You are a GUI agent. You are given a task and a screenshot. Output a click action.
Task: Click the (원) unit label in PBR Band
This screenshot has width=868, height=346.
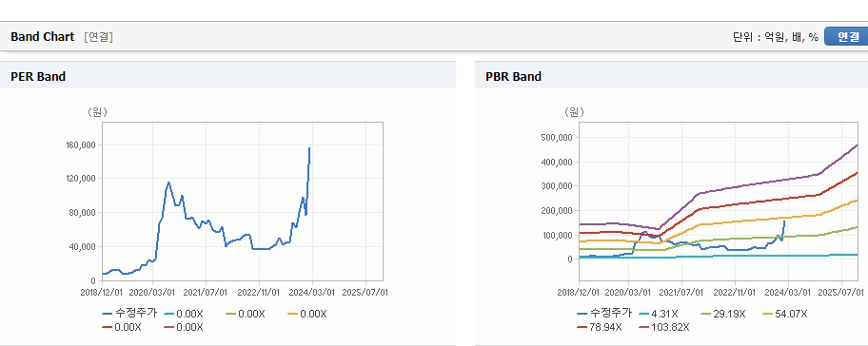click(574, 112)
